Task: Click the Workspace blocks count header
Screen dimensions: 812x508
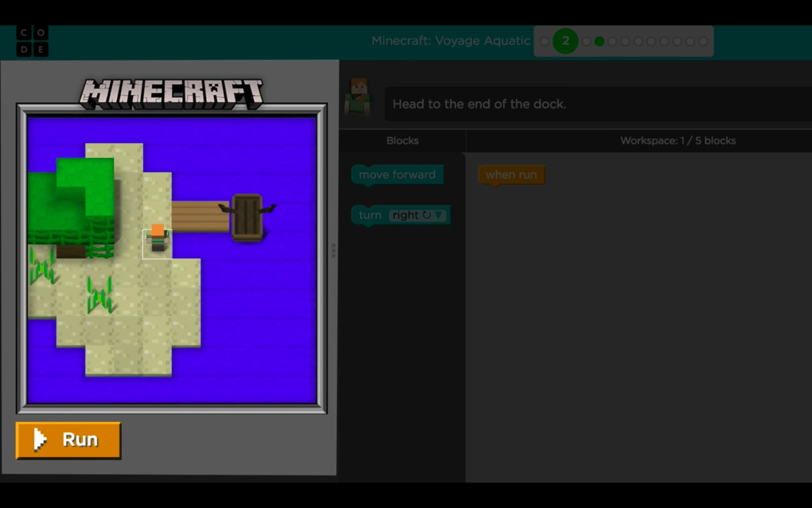Action: pyautogui.click(x=678, y=141)
